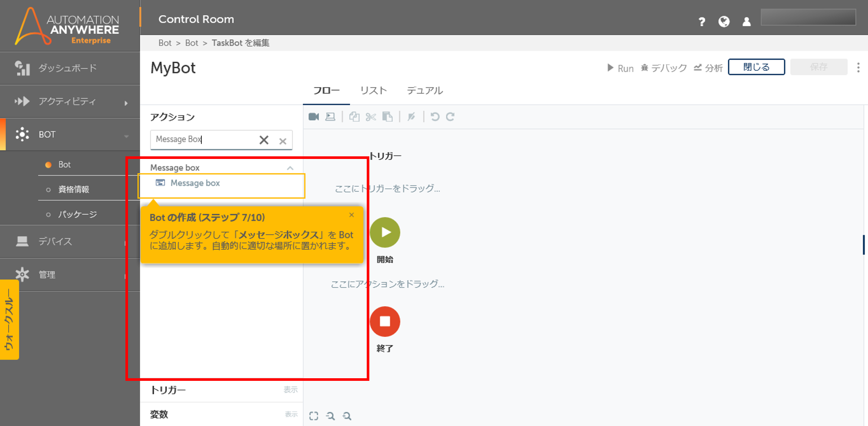This screenshot has height=426, width=868.
Task: Show the 変数 panel via 表示
Action: (291, 414)
